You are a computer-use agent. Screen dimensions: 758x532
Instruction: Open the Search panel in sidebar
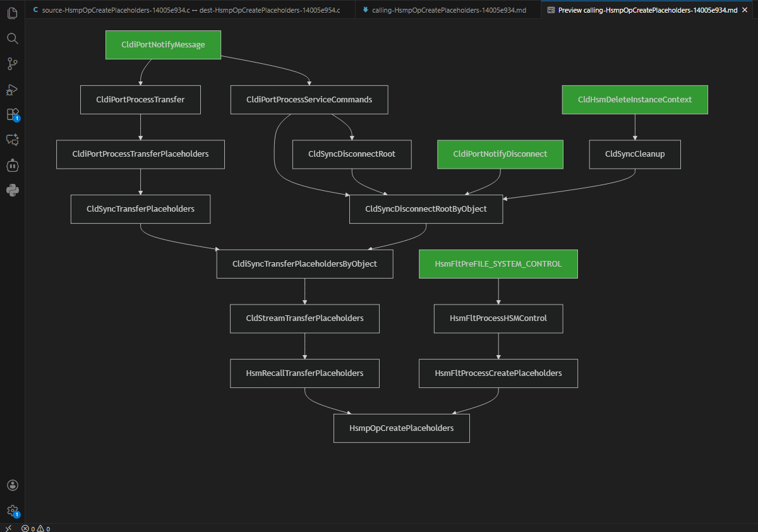click(x=12, y=39)
